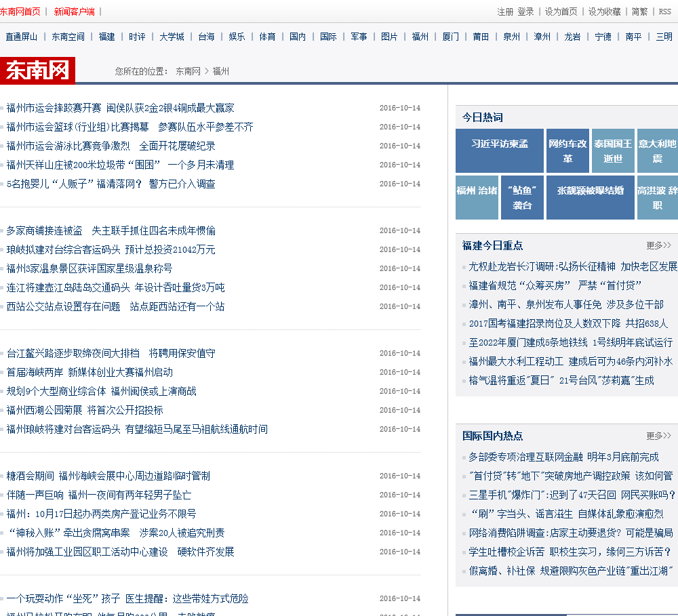Open article 糖酒会期间 临时管制
This screenshot has width=678, height=616.
[x=108, y=476]
